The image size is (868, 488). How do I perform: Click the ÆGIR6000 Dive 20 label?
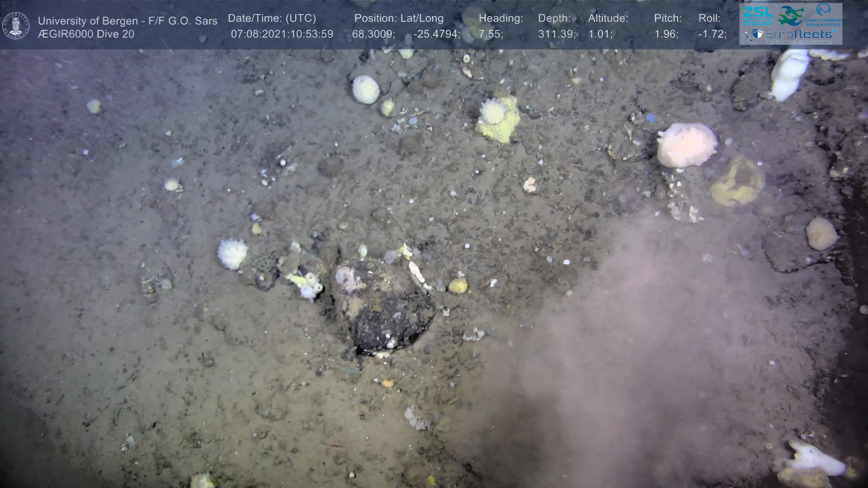86,34
